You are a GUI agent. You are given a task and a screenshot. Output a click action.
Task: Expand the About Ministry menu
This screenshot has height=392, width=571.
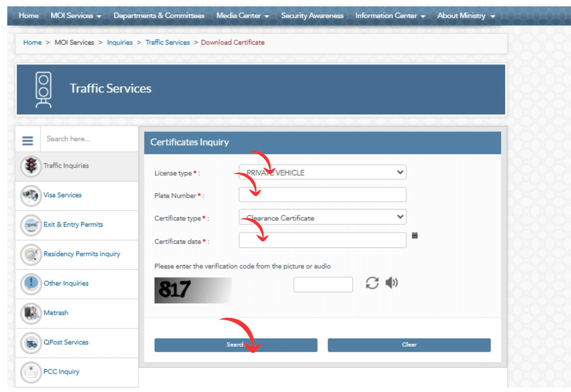point(466,16)
